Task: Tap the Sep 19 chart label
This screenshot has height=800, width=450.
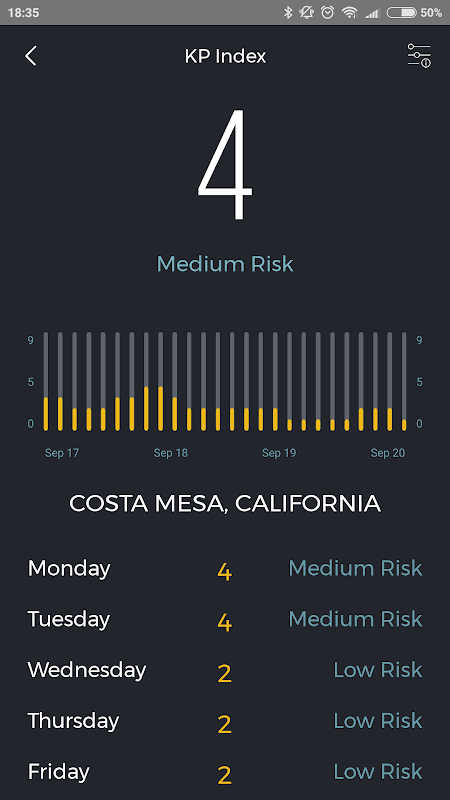Action: tap(279, 453)
